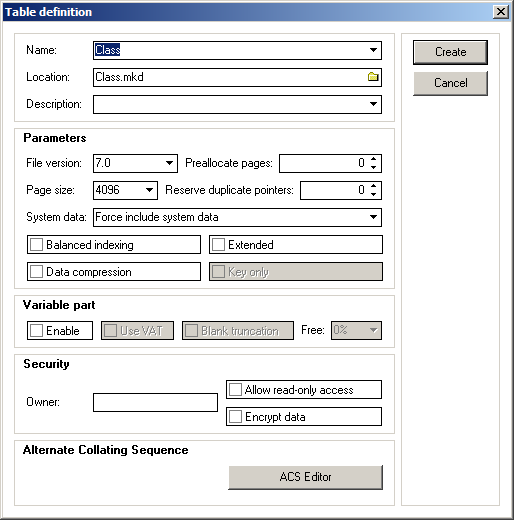Check the Encrypt data box

[x=235, y=417]
